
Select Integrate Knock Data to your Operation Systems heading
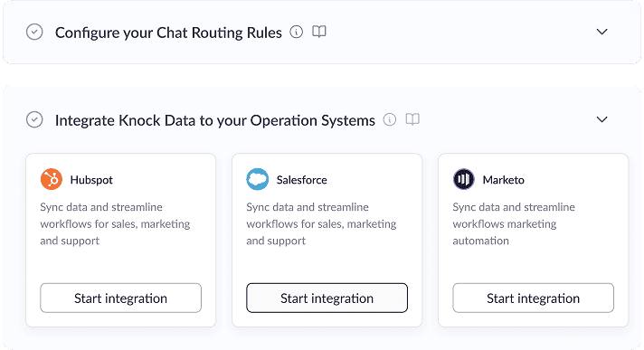pos(214,120)
